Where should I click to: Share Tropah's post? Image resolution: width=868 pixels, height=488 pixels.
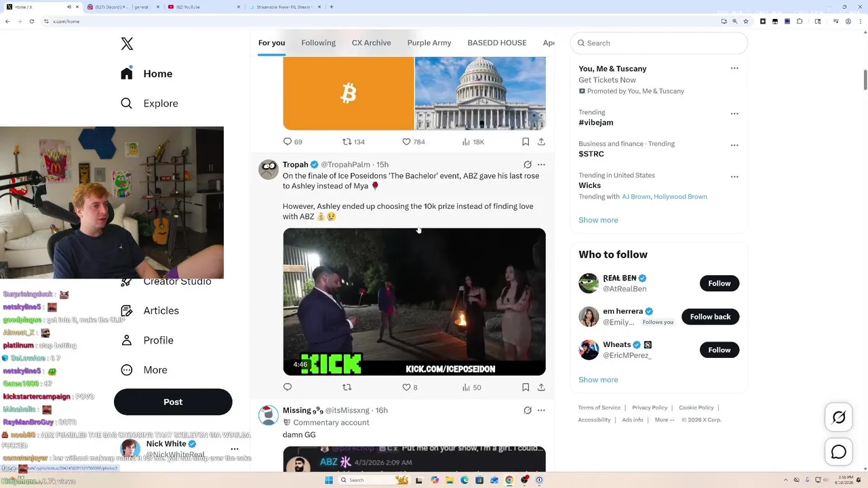coord(541,387)
